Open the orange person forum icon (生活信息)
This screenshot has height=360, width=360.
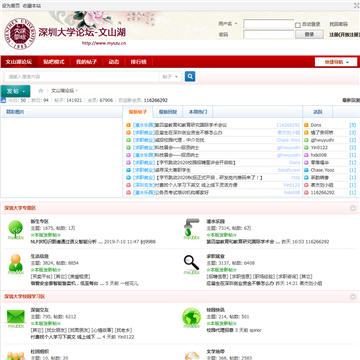(x=16, y=265)
